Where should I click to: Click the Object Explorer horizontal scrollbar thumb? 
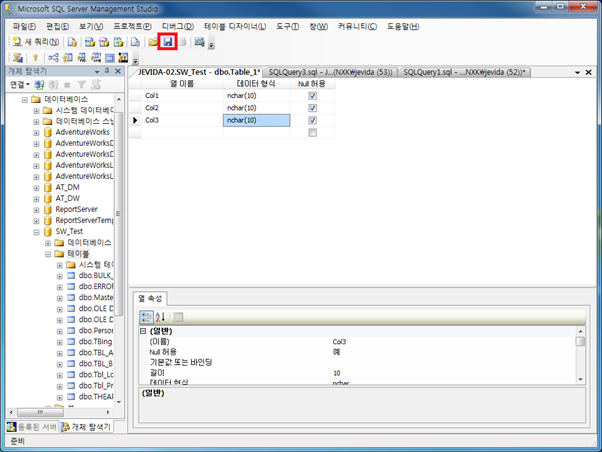point(40,412)
